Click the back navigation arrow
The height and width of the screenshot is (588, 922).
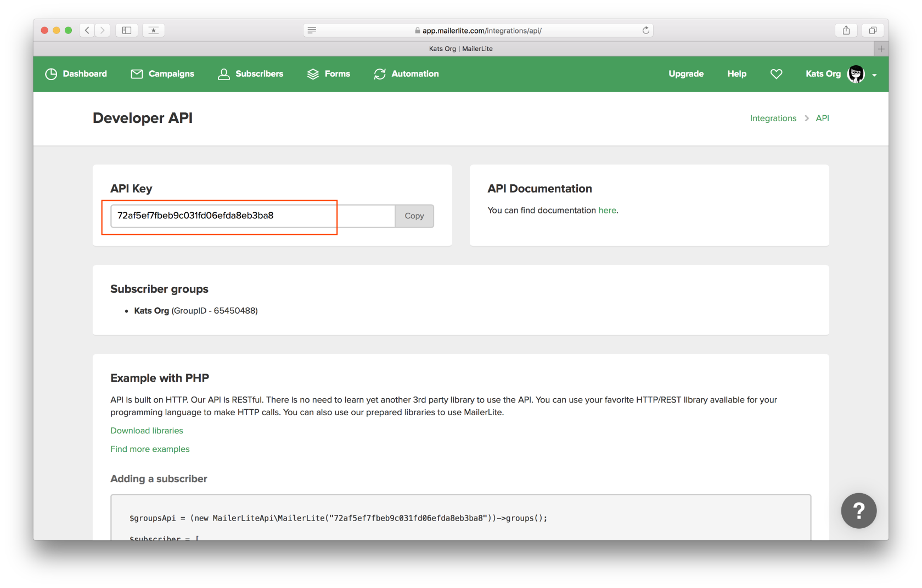pos(87,30)
